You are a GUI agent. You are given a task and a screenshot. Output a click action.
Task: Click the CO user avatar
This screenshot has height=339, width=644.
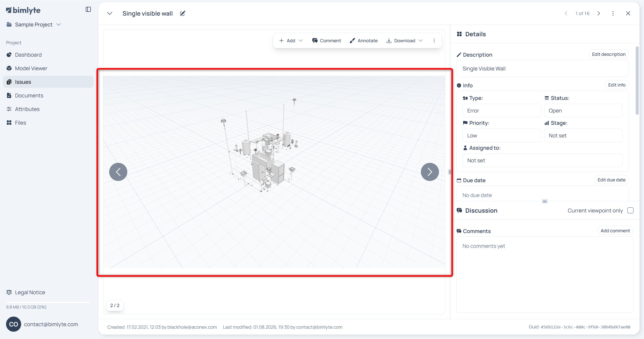(x=14, y=324)
